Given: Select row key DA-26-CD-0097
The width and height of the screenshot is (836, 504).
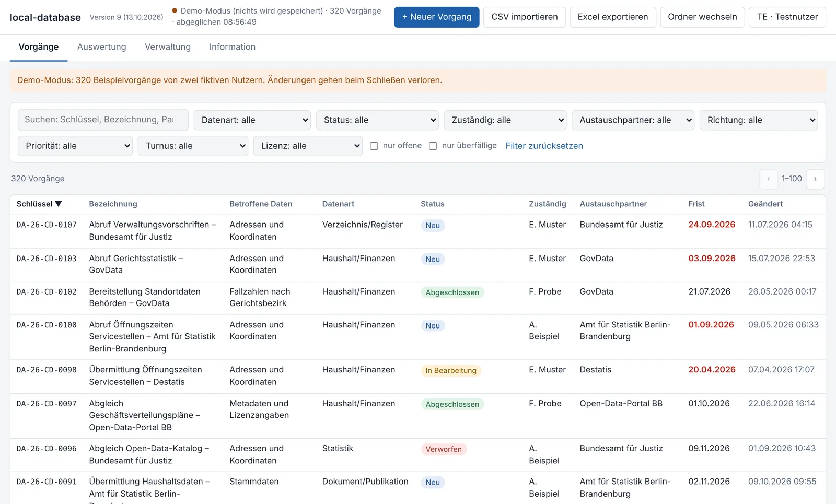Looking at the screenshot, I should [47, 404].
